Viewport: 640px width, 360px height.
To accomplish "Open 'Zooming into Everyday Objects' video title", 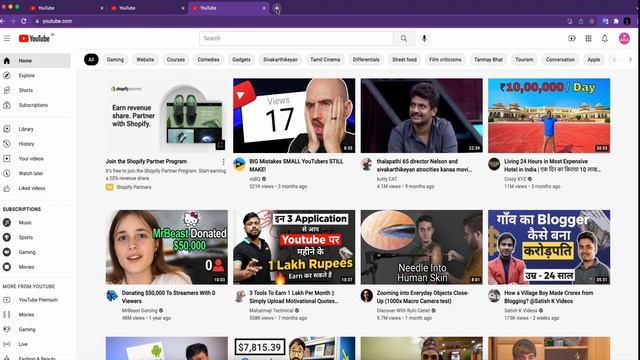I will [x=422, y=297].
